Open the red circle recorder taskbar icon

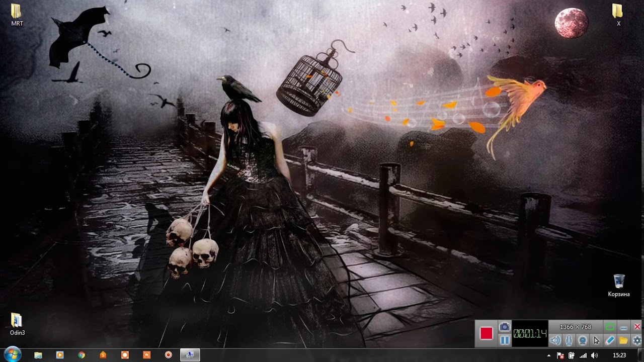click(169, 355)
